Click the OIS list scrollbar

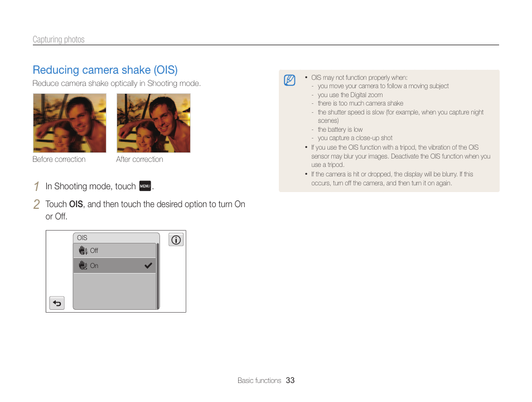click(158, 276)
